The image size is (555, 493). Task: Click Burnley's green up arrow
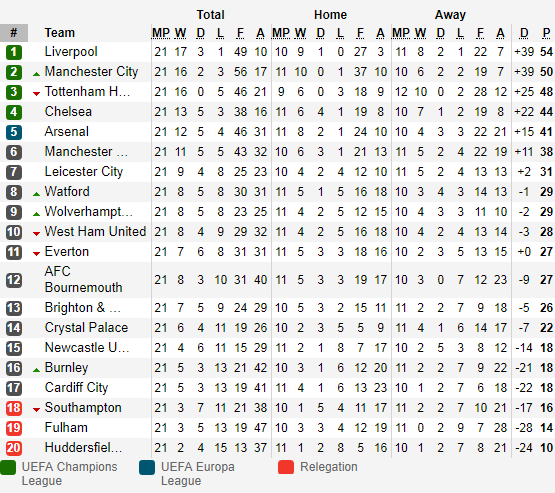coord(36,370)
